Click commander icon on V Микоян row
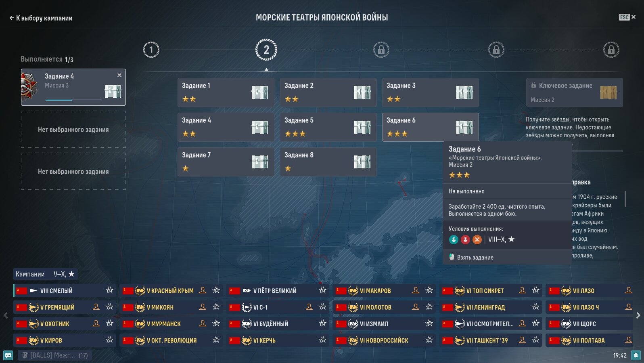The image size is (644, 363). (203, 307)
